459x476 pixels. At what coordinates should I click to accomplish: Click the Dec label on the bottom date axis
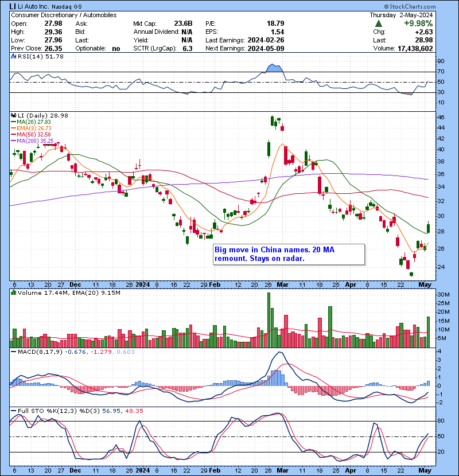click(75, 470)
